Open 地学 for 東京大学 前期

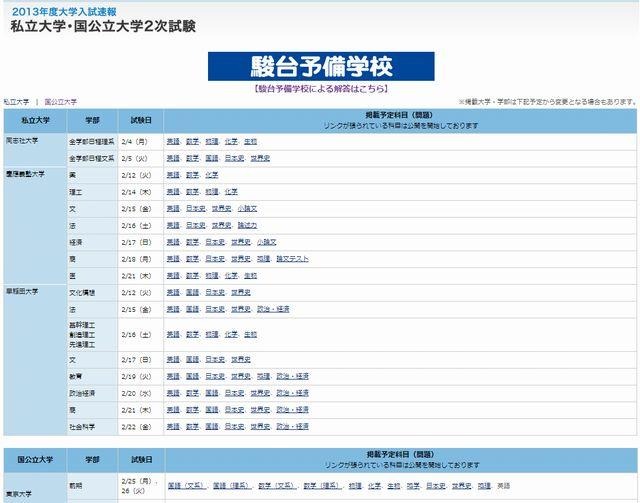click(413, 485)
